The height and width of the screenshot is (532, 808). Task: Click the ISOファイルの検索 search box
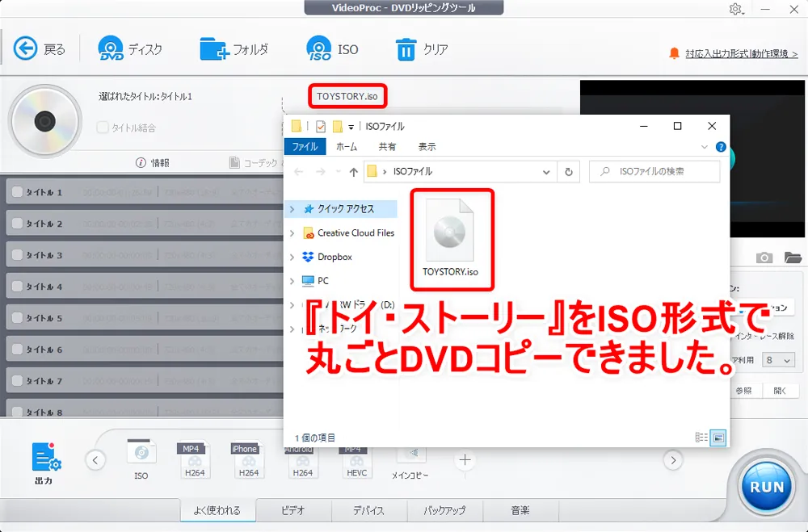(x=654, y=171)
